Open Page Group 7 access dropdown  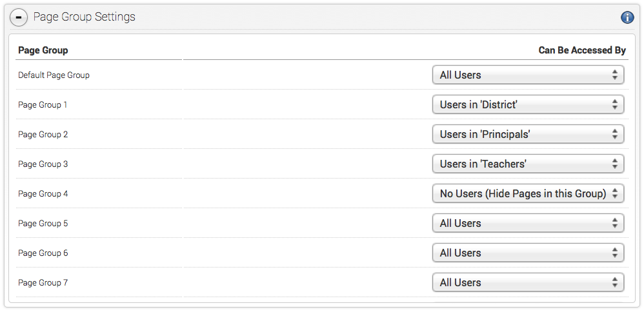point(528,282)
